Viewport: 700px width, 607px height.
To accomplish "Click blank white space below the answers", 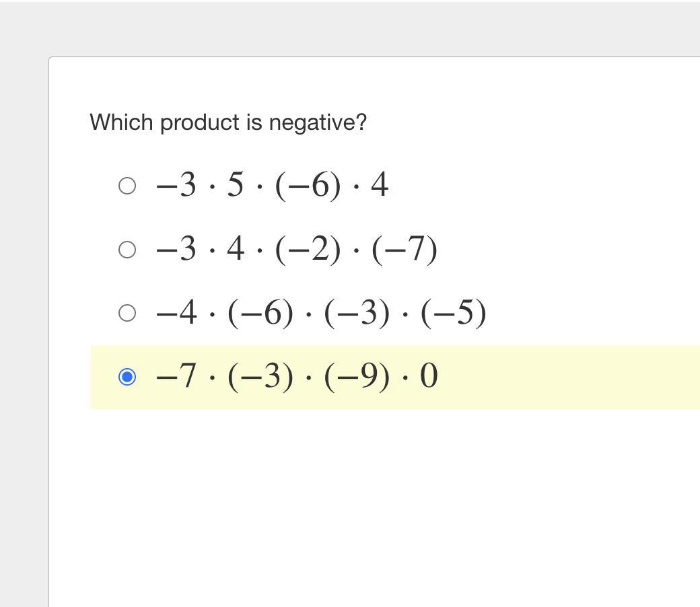I will [370, 505].
